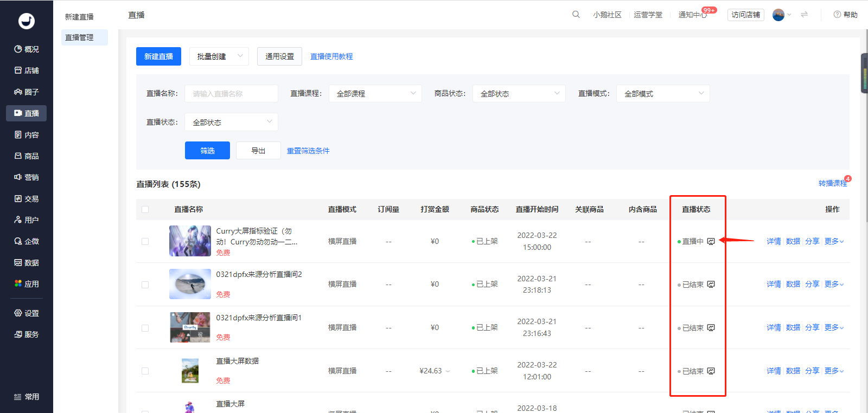This screenshot has width=868, height=413.
Task: Open the 内容 content section
Action: pos(26,135)
